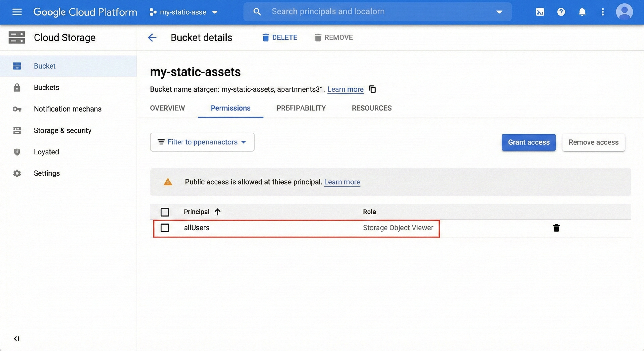
Task: Tick the select-all Principal header checkbox
Action: [165, 212]
